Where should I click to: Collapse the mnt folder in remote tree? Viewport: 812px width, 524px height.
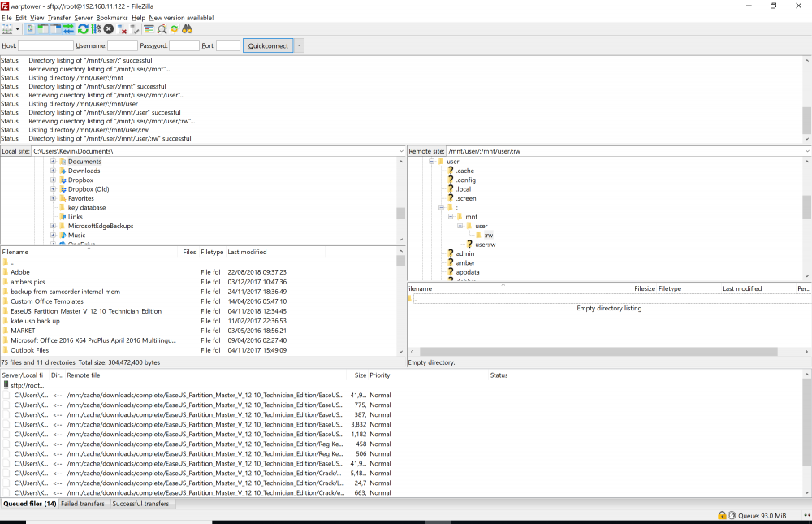pyautogui.click(x=451, y=217)
